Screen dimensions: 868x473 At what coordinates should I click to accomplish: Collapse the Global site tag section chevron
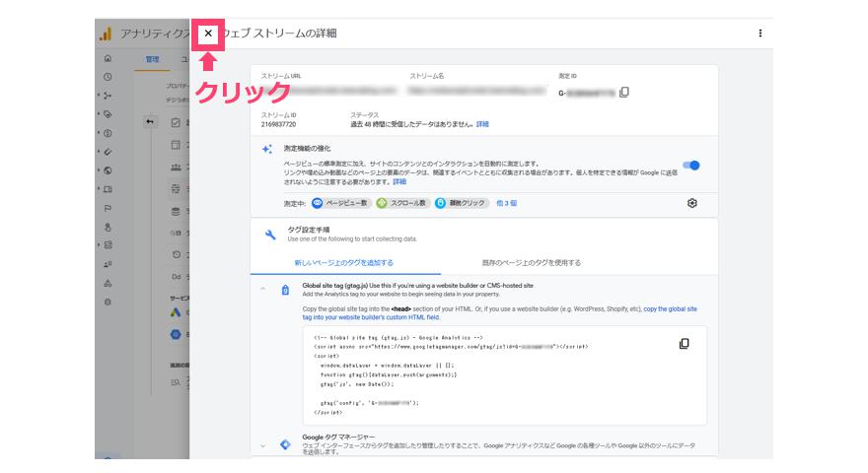pos(263,289)
